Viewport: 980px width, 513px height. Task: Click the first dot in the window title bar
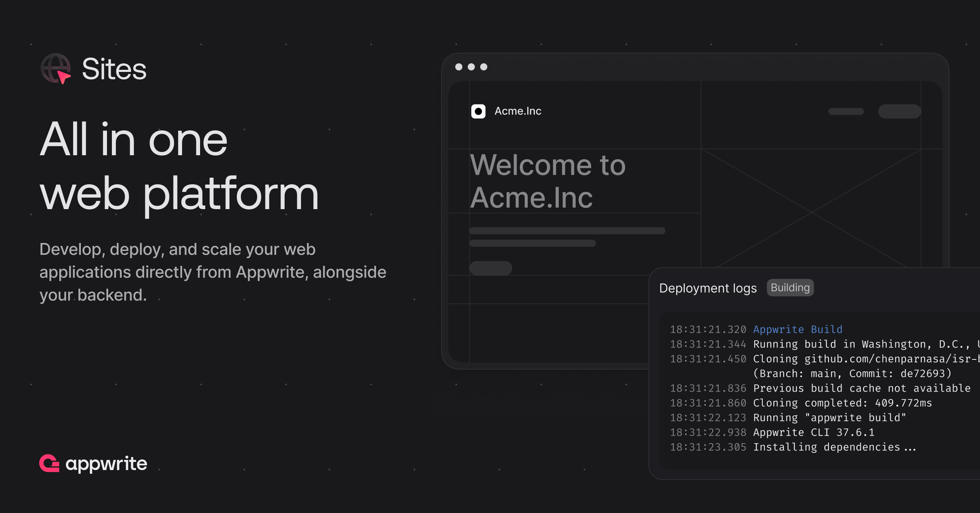[459, 67]
